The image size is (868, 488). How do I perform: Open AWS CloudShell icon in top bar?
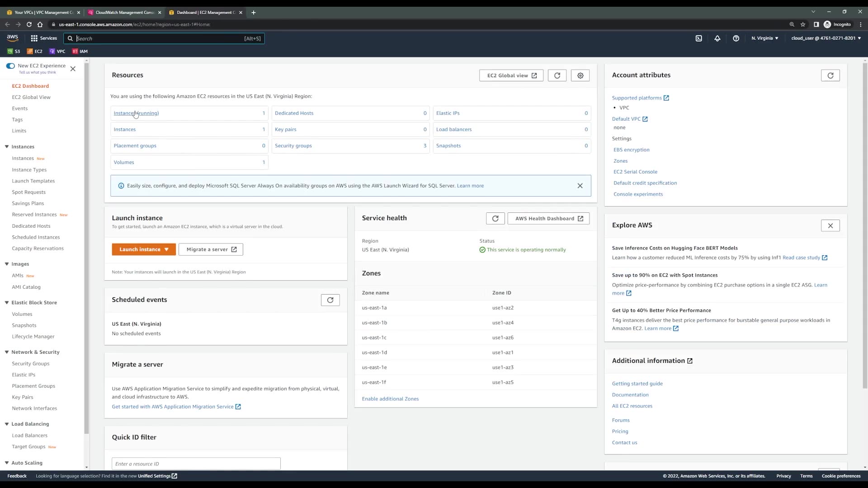point(698,38)
